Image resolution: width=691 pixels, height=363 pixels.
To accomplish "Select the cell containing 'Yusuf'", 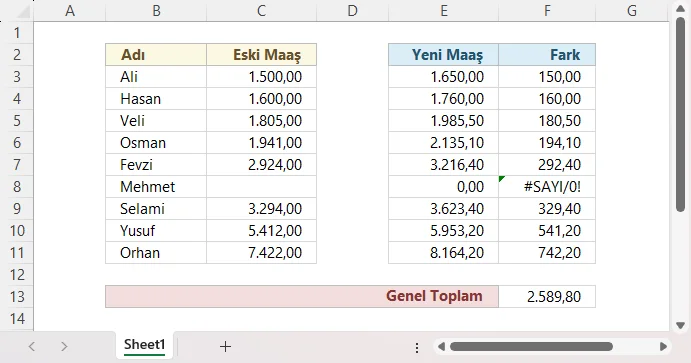I will click(156, 231).
